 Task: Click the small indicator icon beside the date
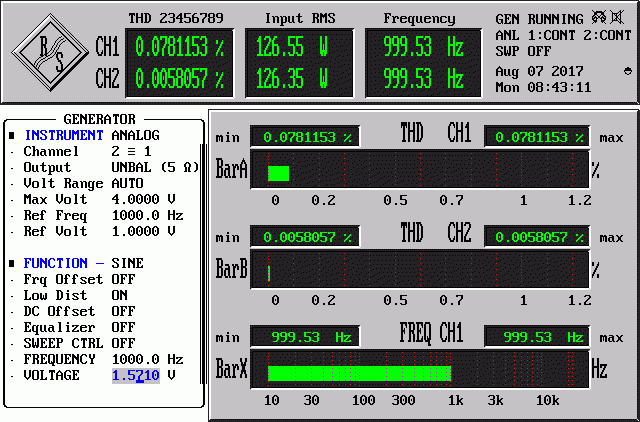tap(628, 71)
